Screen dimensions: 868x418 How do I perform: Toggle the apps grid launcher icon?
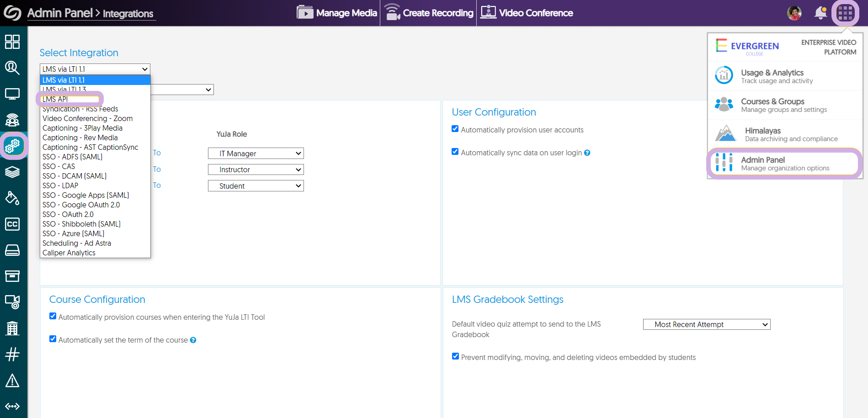[x=845, y=13]
